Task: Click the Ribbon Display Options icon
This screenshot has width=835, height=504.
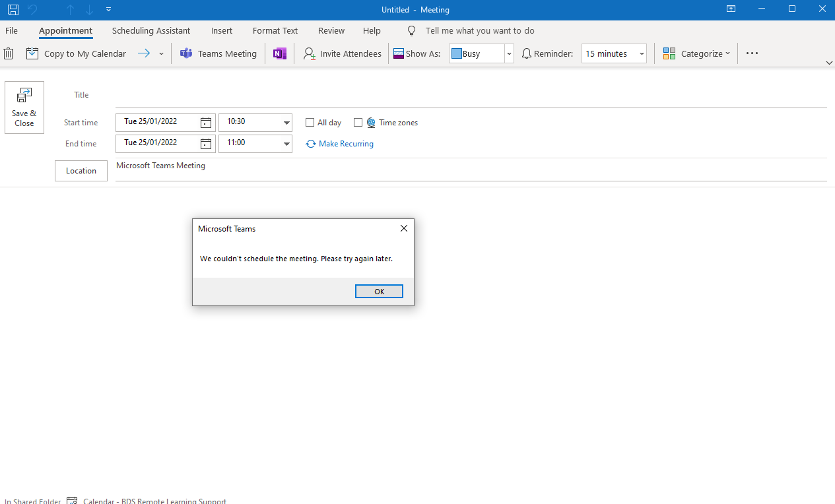Action: 731,9
